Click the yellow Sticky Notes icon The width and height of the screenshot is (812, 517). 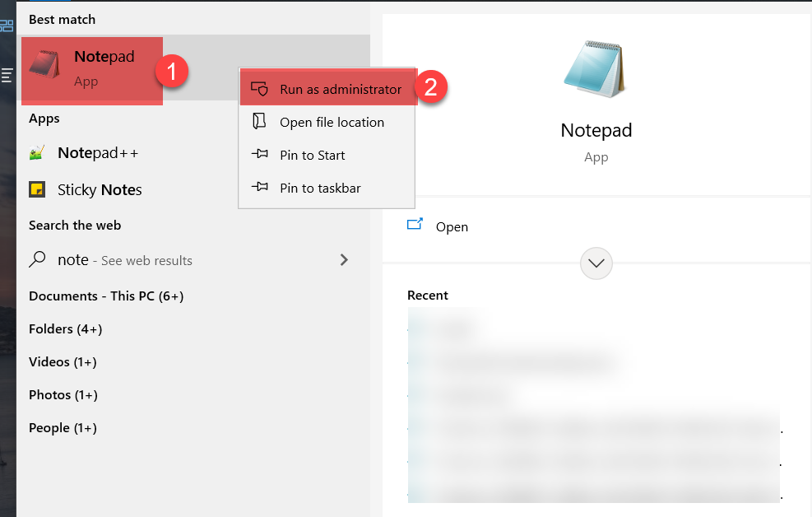coord(37,189)
